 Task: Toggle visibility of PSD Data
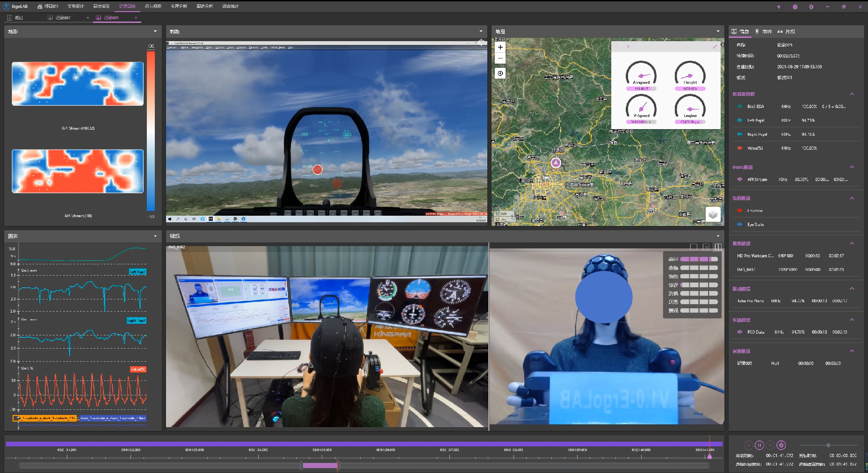[739, 332]
